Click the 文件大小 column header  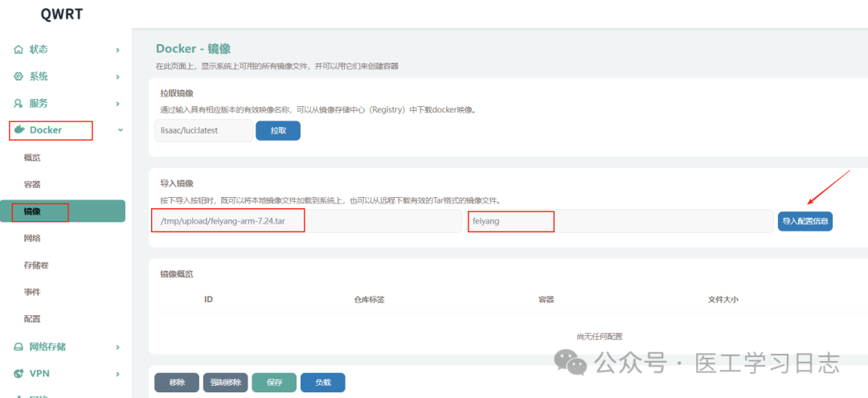[x=723, y=299]
